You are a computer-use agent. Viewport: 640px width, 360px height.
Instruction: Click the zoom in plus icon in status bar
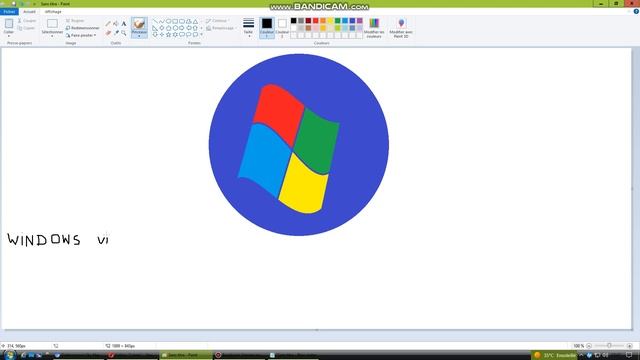click(629, 346)
